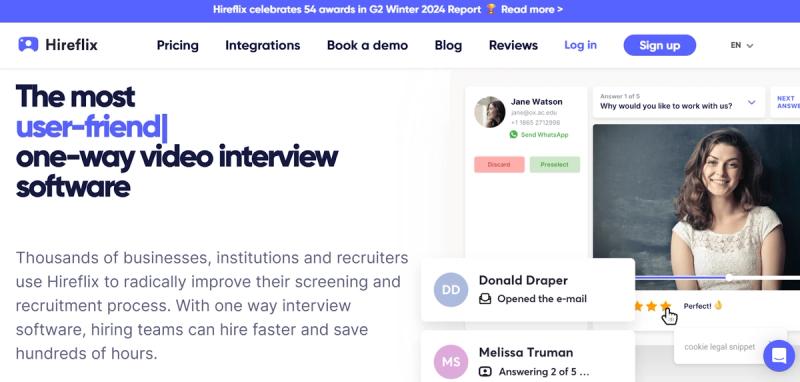800x382 pixels.
Task: Click the video progress slider handle
Action: (729, 277)
